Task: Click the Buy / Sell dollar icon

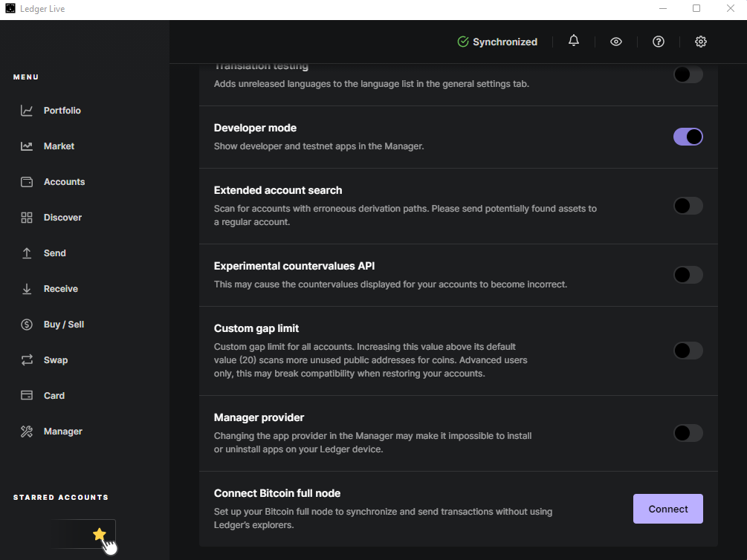Action: (27, 325)
